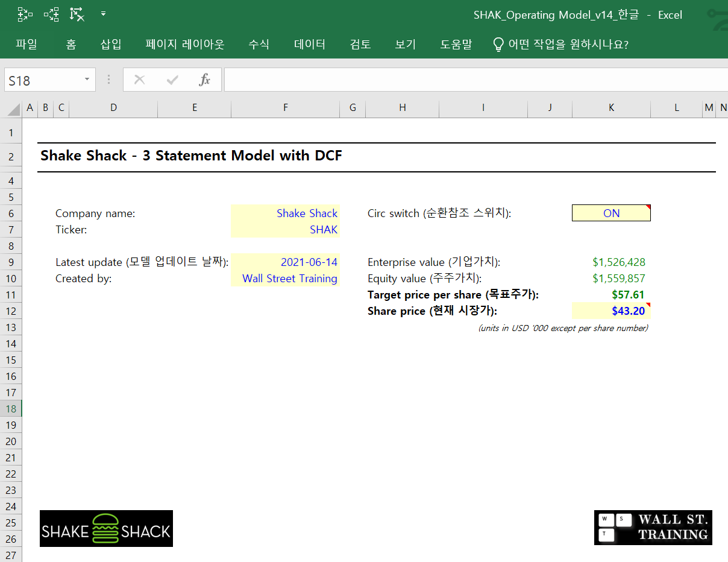The image size is (728, 562).
Task: Select column L header
Action: coord(677,108)
